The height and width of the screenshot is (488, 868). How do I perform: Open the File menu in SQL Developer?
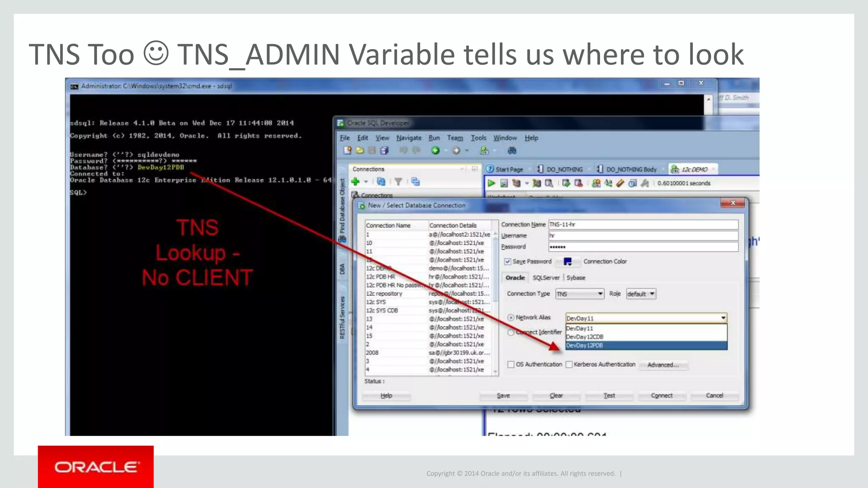[345, 138]
